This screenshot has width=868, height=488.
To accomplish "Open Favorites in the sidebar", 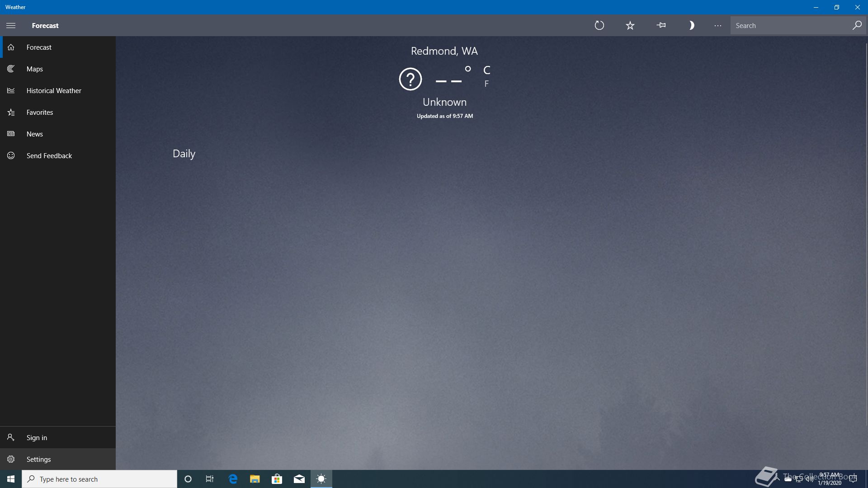I will click(58, 112).
